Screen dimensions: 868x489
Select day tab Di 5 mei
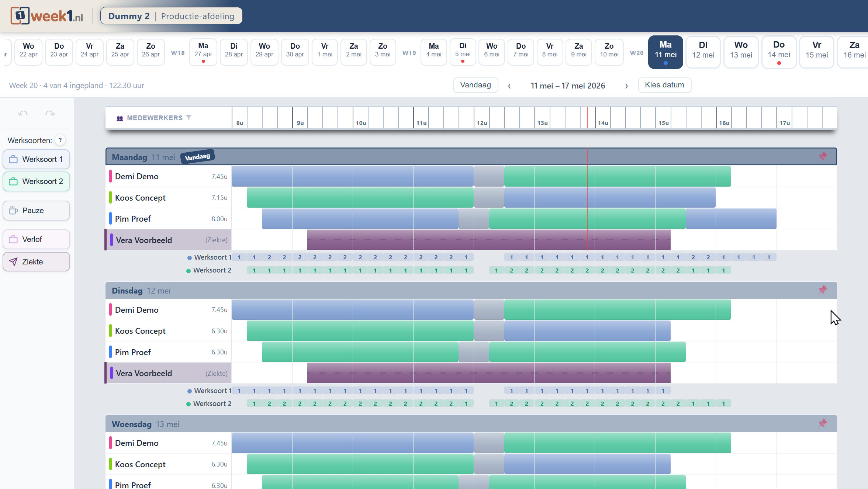pyautogui.click(x=463, y=52)
